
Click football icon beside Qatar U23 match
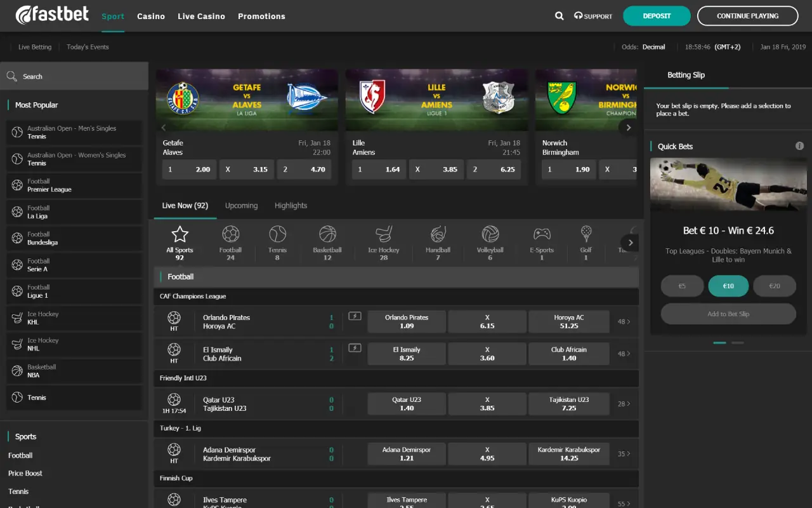174,399
